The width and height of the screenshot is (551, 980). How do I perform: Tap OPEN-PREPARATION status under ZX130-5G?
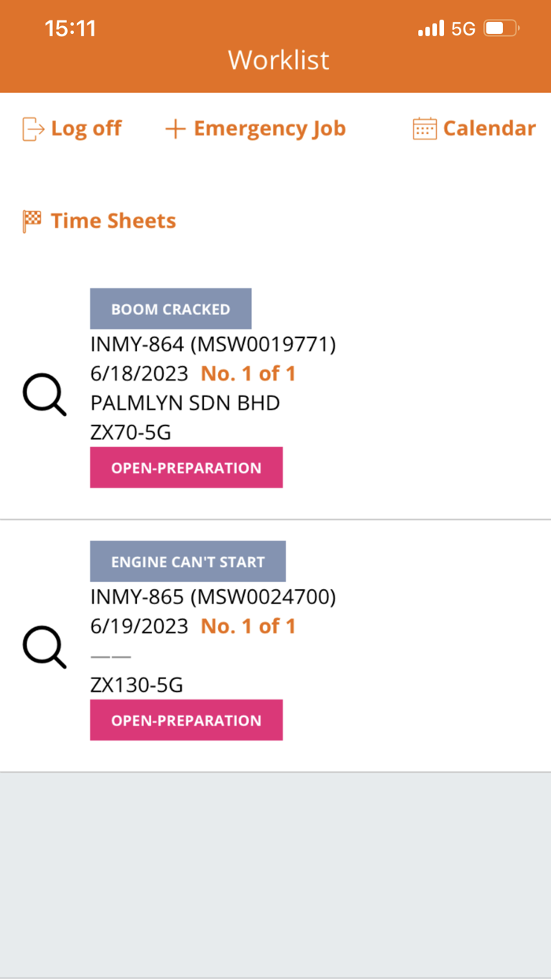186,720
